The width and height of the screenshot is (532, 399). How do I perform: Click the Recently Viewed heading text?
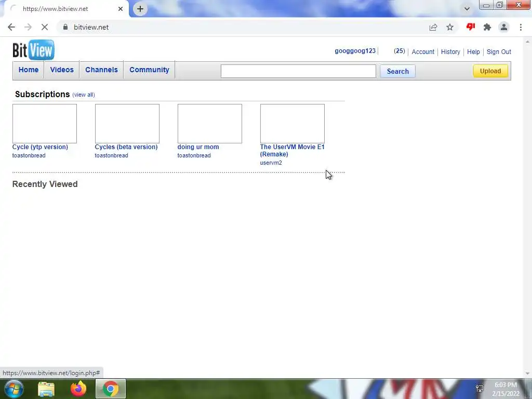pos(45,184)
